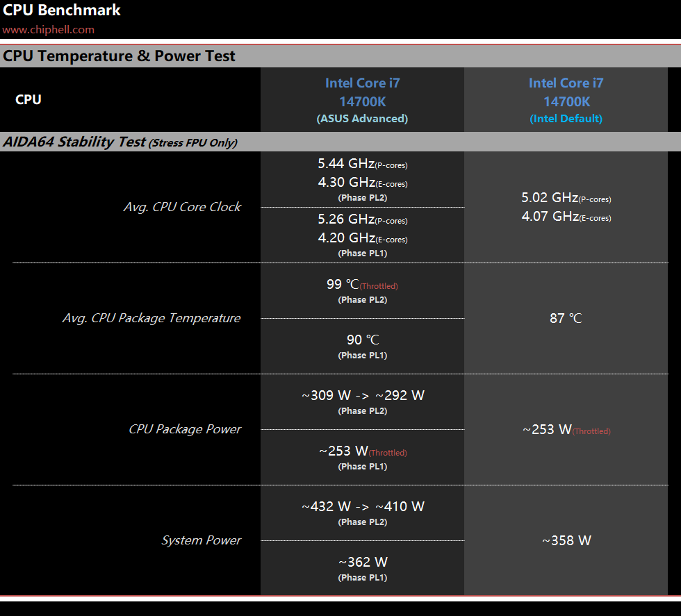This screenshot has height=616, width=681.
Task: Select the "(ASUS Advanced)" column label
Action: (362, 119)
